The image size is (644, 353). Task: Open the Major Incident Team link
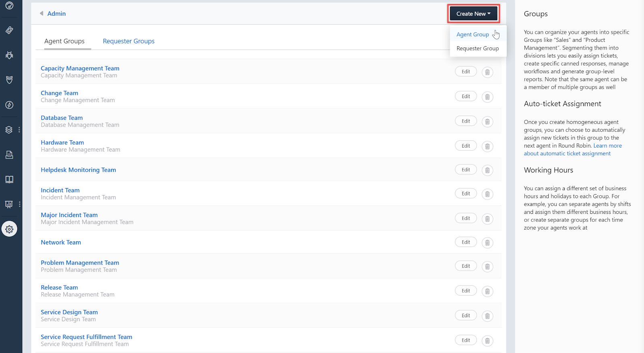69,215
